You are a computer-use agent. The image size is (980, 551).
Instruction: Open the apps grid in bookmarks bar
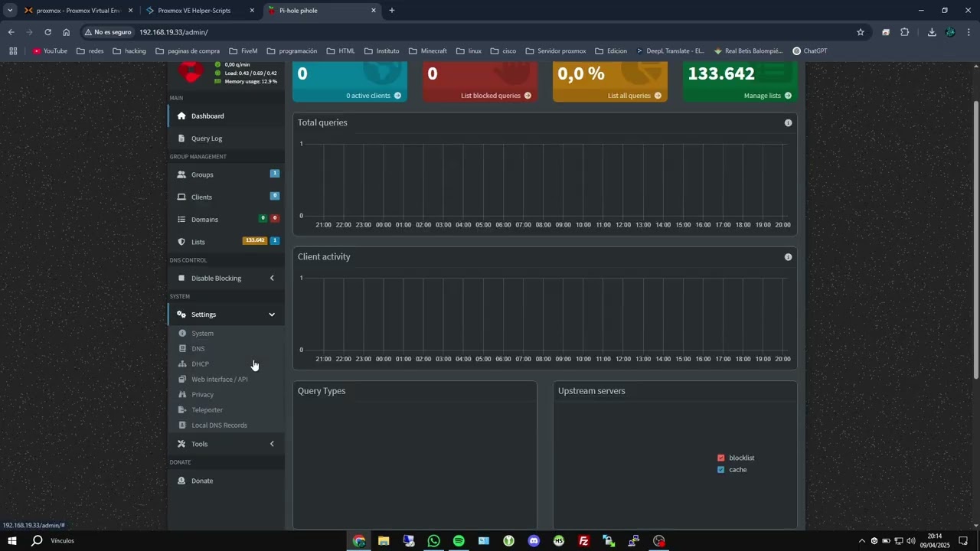click(13, 51)
